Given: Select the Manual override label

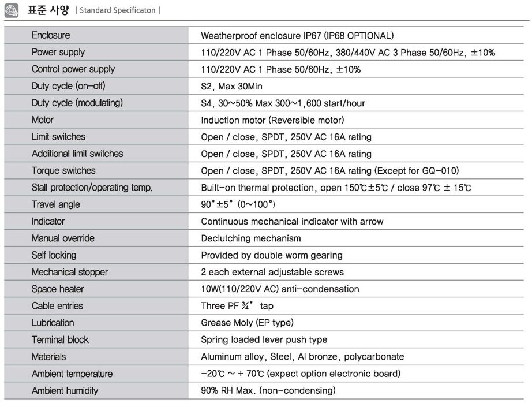Looking at the screenshot, I should 63,238.
